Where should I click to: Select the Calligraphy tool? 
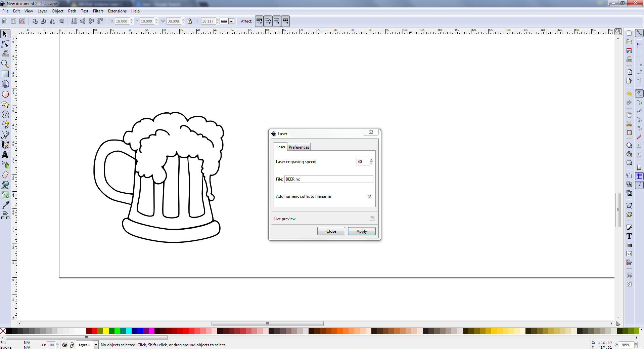click(5, 145)
